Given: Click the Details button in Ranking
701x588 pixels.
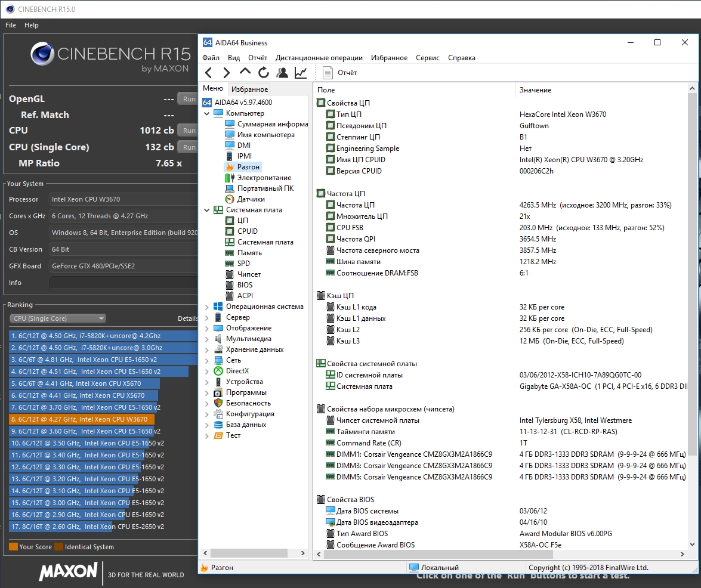Looking at the screenshot, I should [x=187, y=318].
